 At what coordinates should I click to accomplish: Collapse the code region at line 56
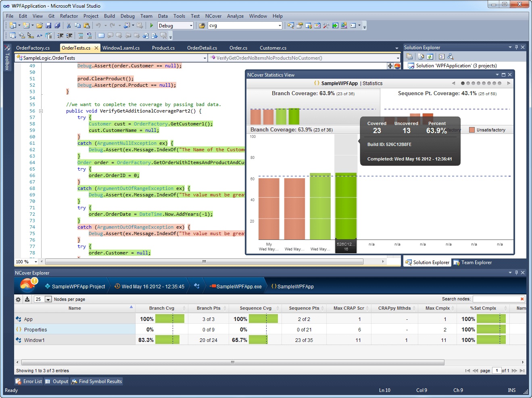coord(41,111)
